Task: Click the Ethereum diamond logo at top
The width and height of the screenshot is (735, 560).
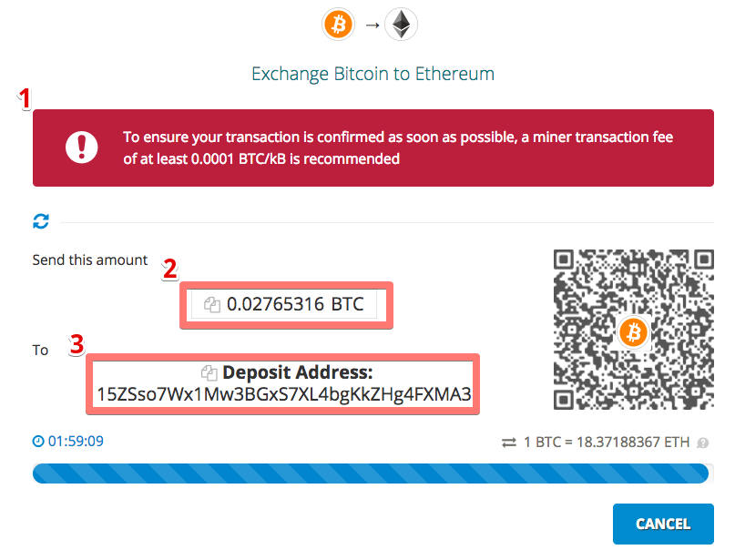Action: [x=401, y=25]
